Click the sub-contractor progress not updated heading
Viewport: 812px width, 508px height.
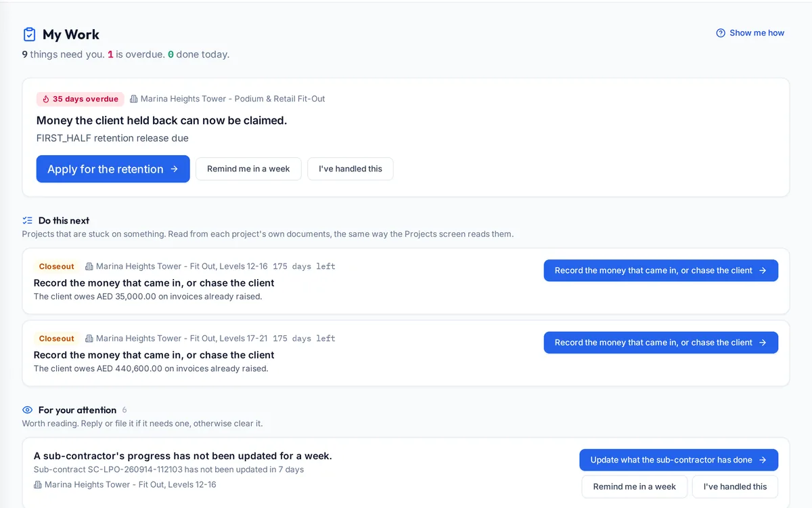[x=183, y=456]
